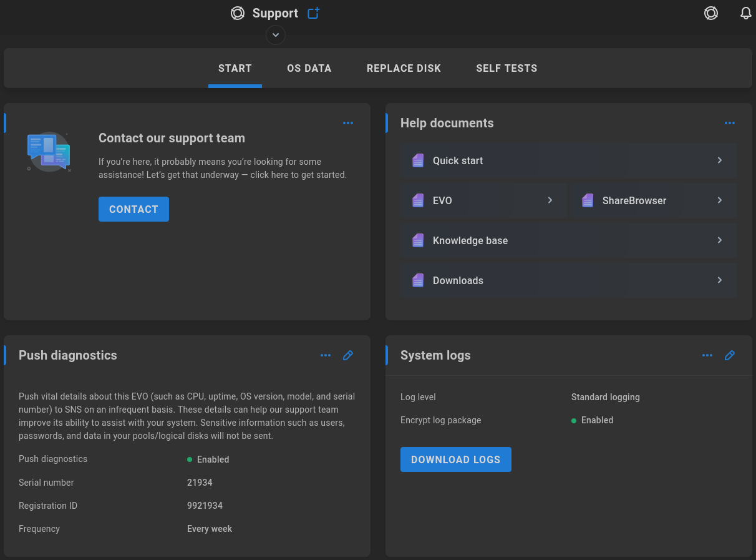Click the CONTACT button

(133, 209)
